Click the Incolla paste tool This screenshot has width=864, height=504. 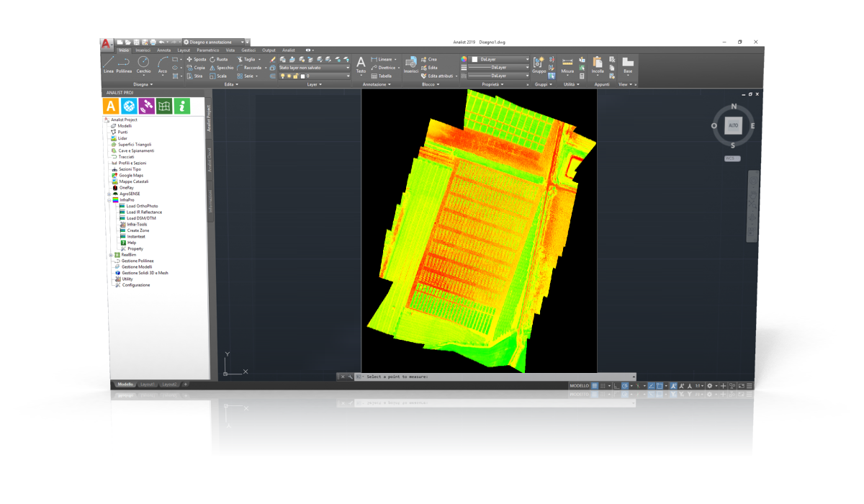598,66
